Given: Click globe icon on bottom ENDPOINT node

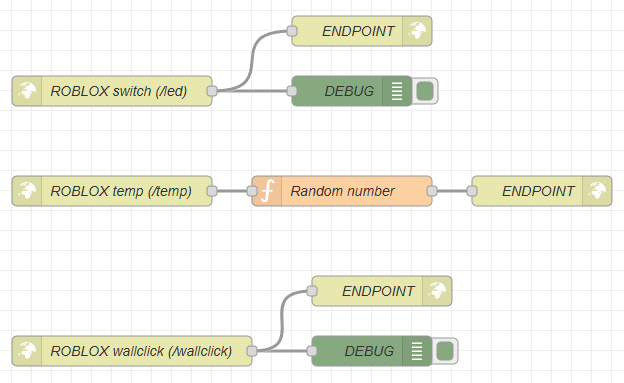Looking at the screenshot, I should coord(437,291).
